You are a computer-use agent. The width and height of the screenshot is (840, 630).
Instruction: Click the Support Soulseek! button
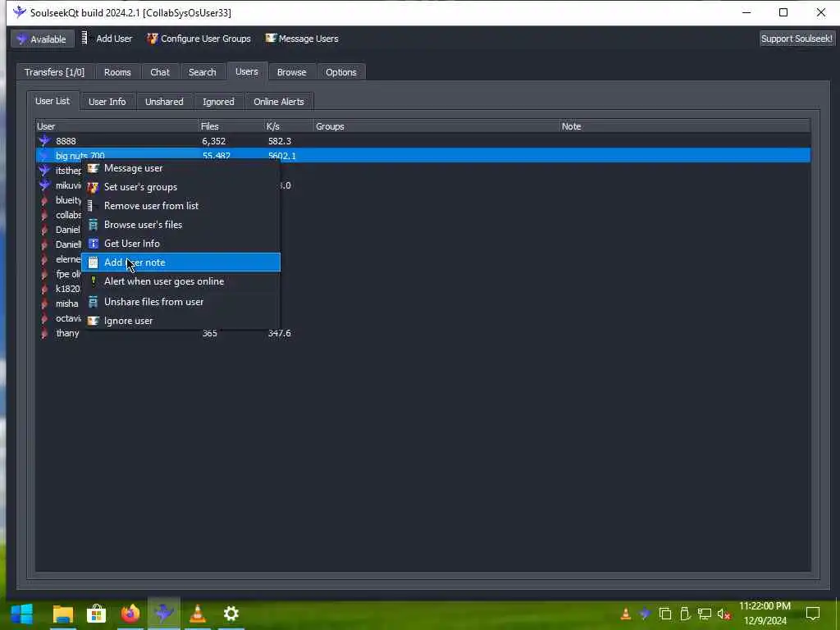click(796, 39)
